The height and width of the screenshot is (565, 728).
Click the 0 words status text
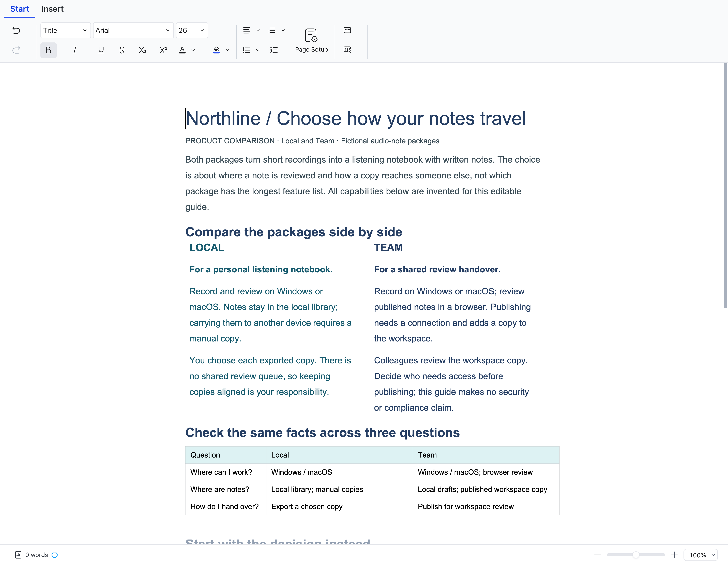pos(37,555)
